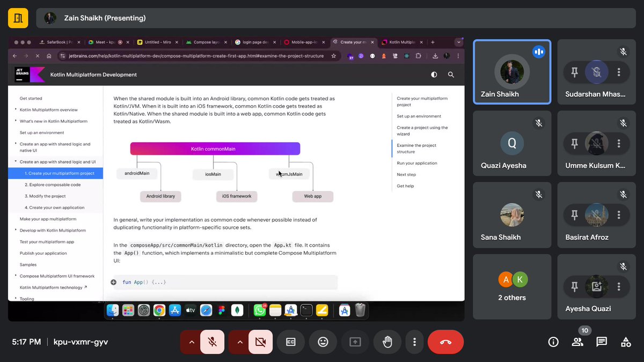Select Zain Shaikh participant tile
644x362 pixels.
512,72
